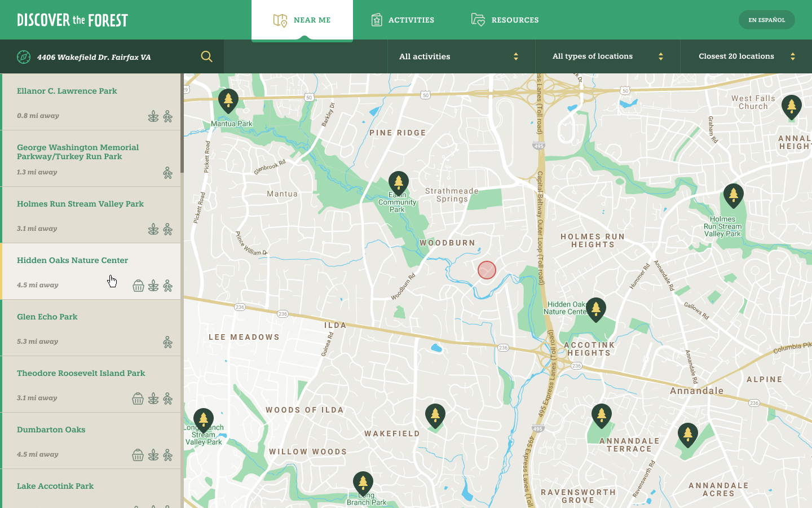Screen dimensions: 812x508
Task: Open Dumbarton Oaks listing
Action: (90, 441)
